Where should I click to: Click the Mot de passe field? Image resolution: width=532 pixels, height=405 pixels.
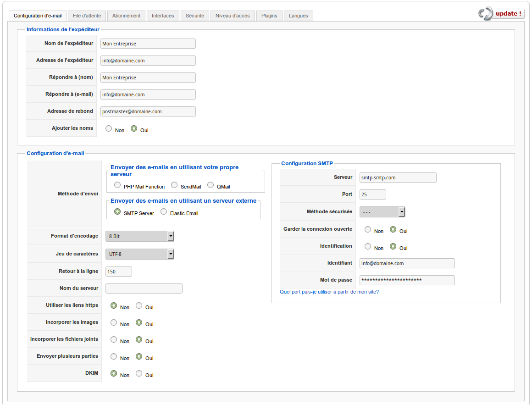point(407,280)
